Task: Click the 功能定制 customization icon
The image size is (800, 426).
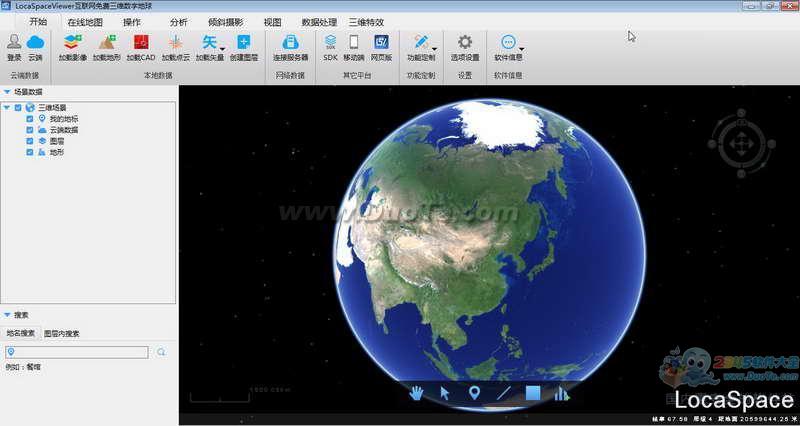Action: coord(420,42)
